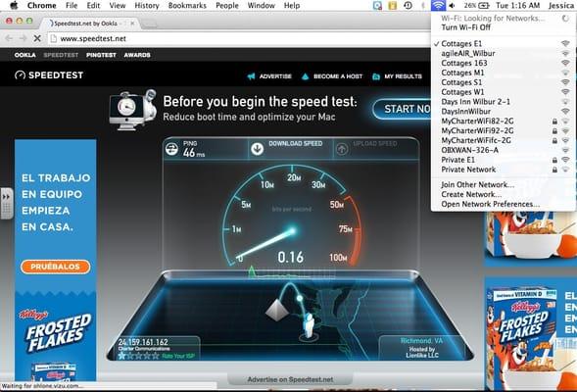The width and height of the screenshot is (577, 392).
Task: Click the Advertise megaphone icon
Action: tap(252, 76)
